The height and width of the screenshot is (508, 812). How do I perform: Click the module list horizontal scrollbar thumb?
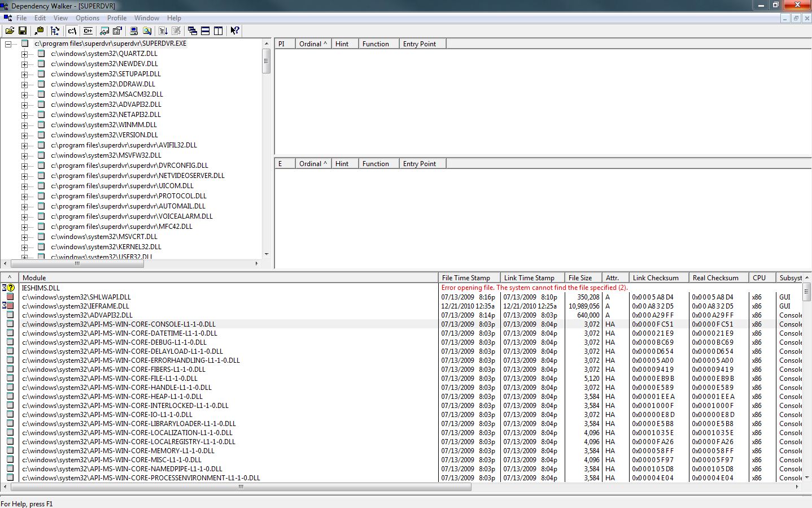[x=241, y=487]
